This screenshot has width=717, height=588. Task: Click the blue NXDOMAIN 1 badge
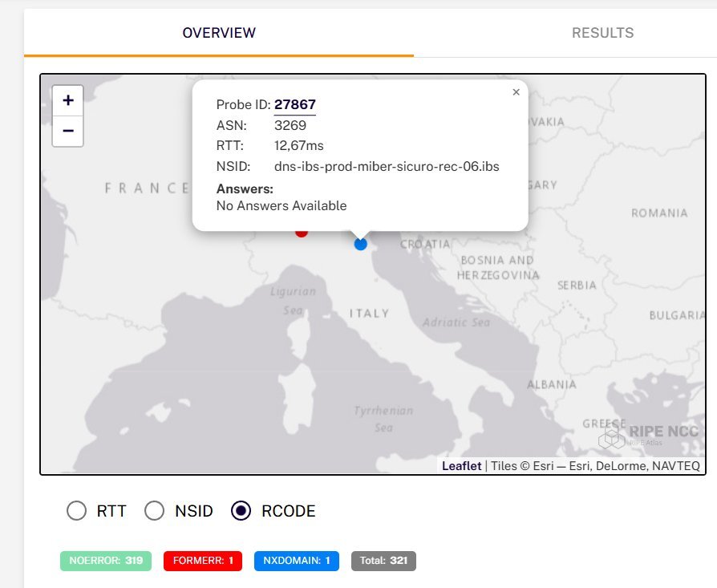[296, 561]
